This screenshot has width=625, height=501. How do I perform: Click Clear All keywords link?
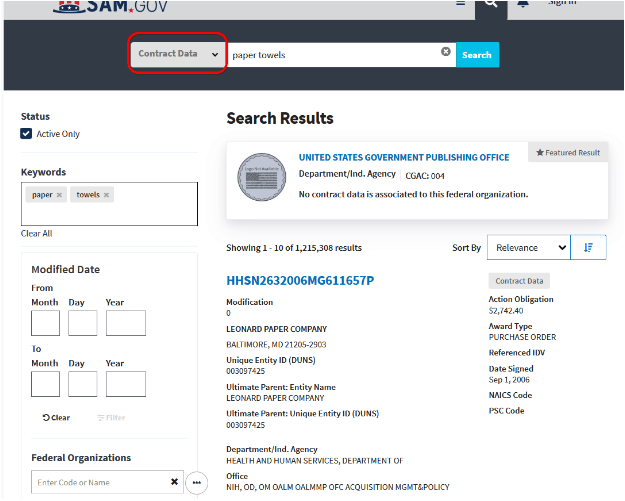pyautogui.click(x=36, y=234)
